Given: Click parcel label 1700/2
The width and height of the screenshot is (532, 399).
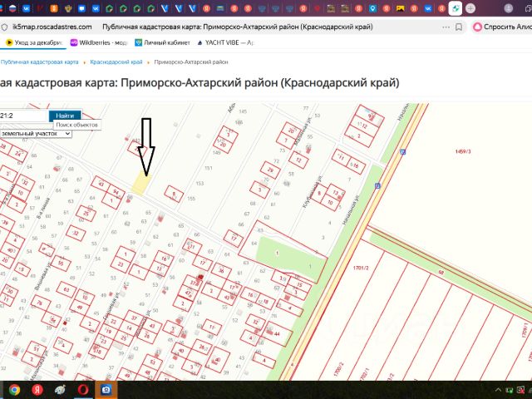Looking at the screenshot, I should 338,371.
